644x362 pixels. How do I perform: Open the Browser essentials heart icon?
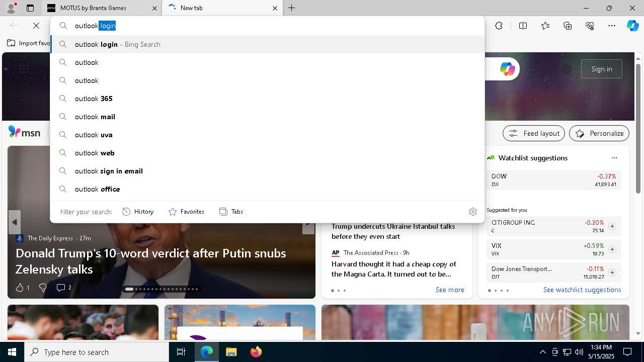point(590,26)
